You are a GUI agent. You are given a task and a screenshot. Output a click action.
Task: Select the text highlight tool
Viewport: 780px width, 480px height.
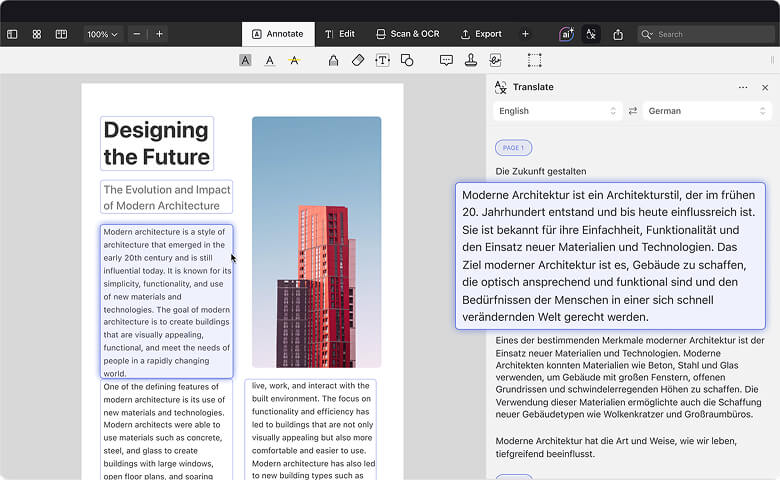245,60
